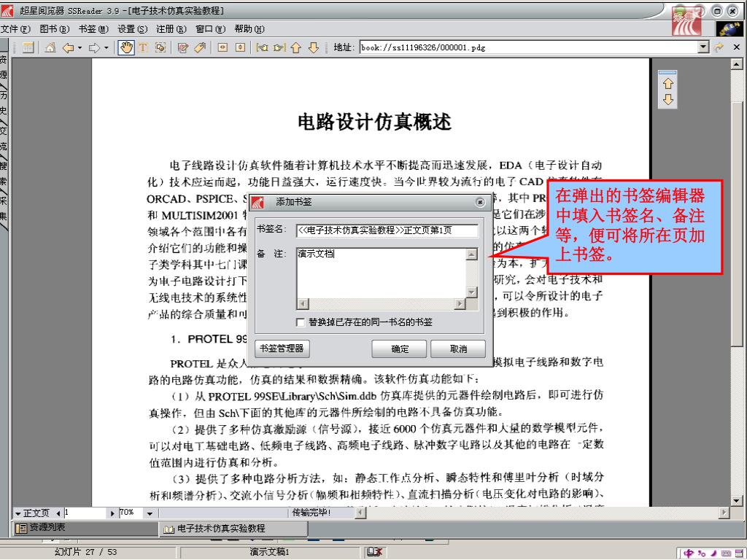The width and height of the screenshot is (747, 560).
Task: Select the text recognition T tool
Action: click(x=144, y=47)
